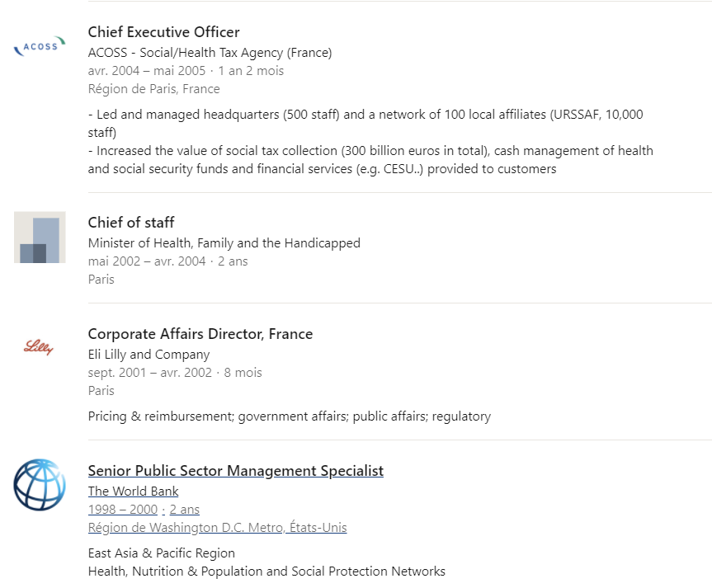Open the Chief of staff position title
The height and width of the screenshot is (588, 712).
coord(131,223)
